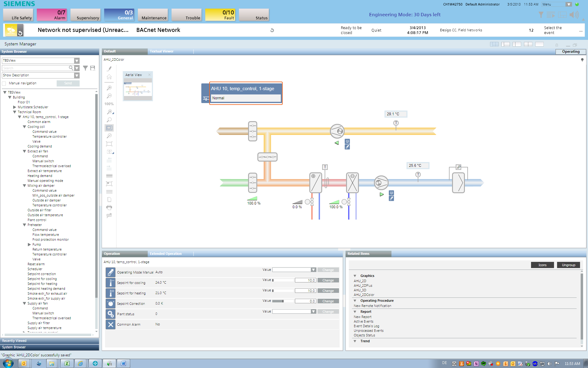Click the supply fan symbol in the graphic
The width and height of the screenshot is (588, 368).
(x=381, y=183)
